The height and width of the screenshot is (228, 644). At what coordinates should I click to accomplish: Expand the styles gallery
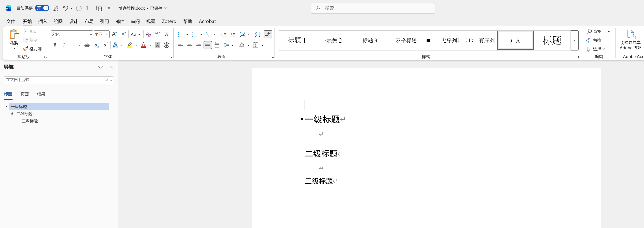pyautogui.click(x=574, y=40)
